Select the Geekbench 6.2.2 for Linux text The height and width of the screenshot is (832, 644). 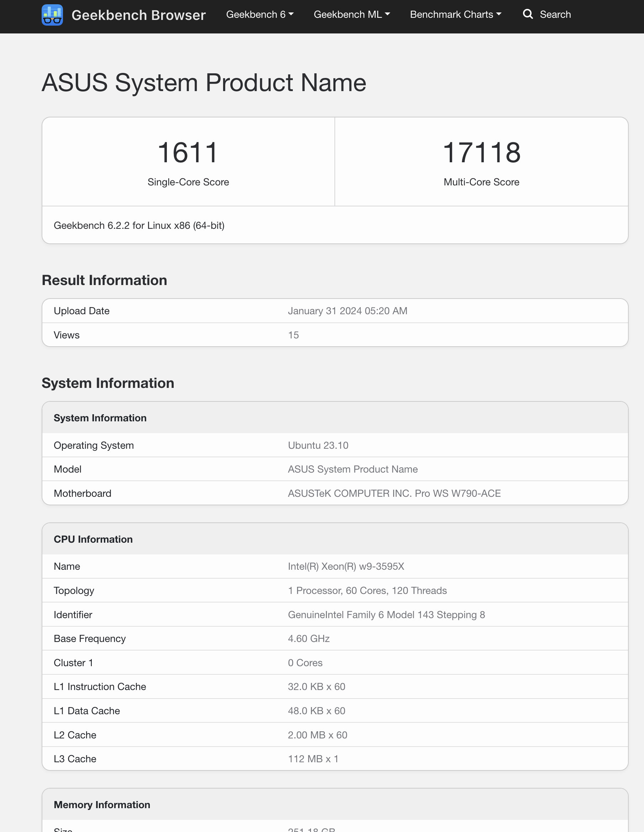coord(139,226)
